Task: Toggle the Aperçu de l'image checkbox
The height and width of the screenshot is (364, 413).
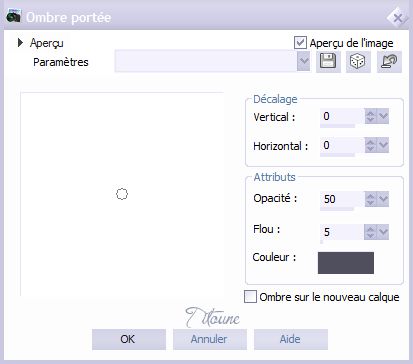Action: [x=300, y=43]
